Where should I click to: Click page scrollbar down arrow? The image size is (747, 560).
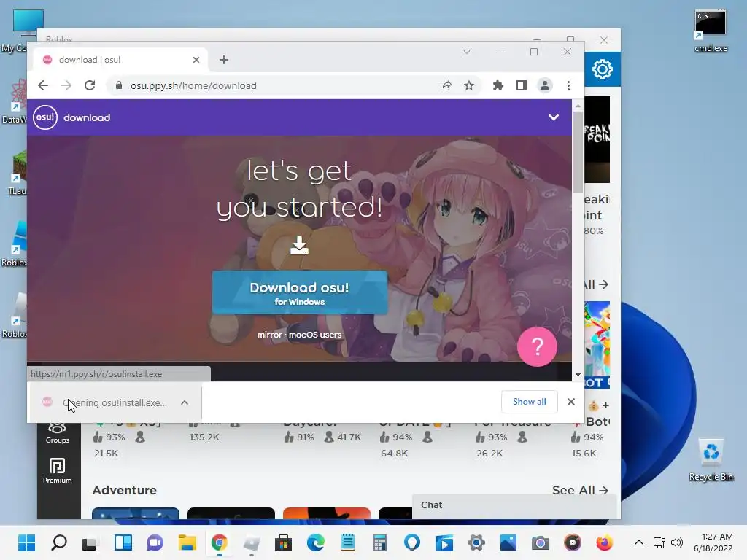578,375
